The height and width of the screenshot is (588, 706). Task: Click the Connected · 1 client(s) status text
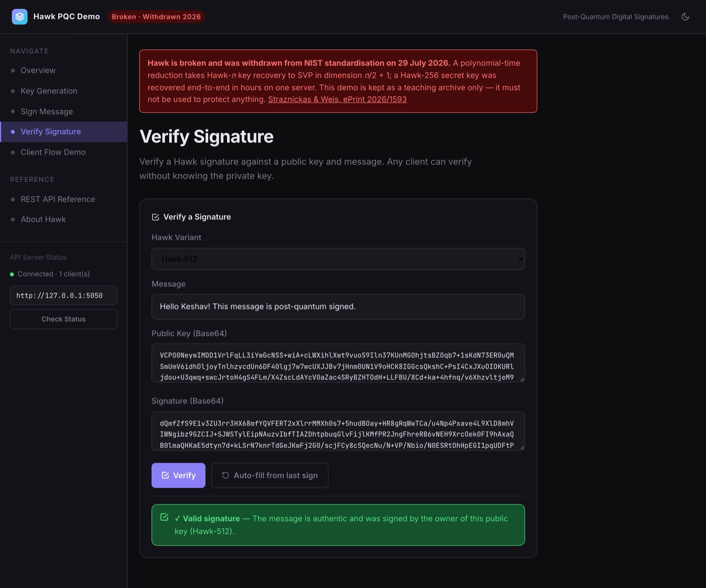click(x=54, y=274)
